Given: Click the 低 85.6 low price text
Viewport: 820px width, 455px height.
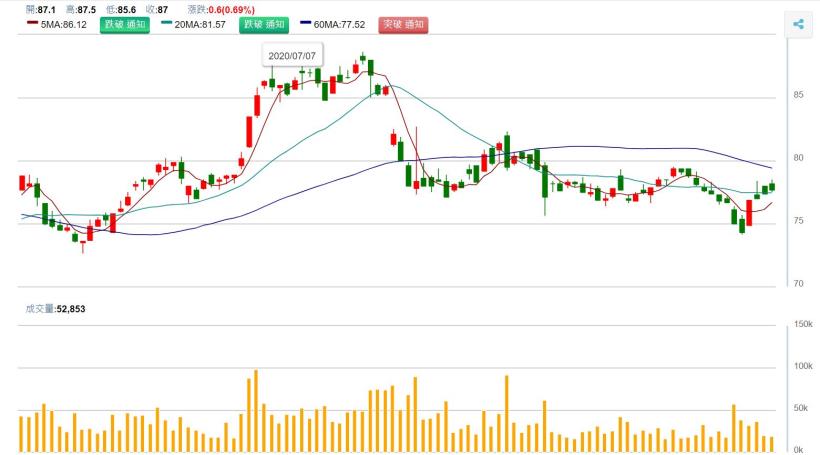Looking at the screenshot, I should (122, 9).
